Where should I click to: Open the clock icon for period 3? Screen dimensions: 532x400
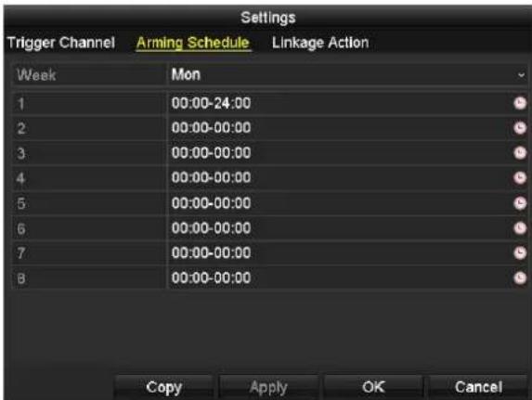[519, 153]
